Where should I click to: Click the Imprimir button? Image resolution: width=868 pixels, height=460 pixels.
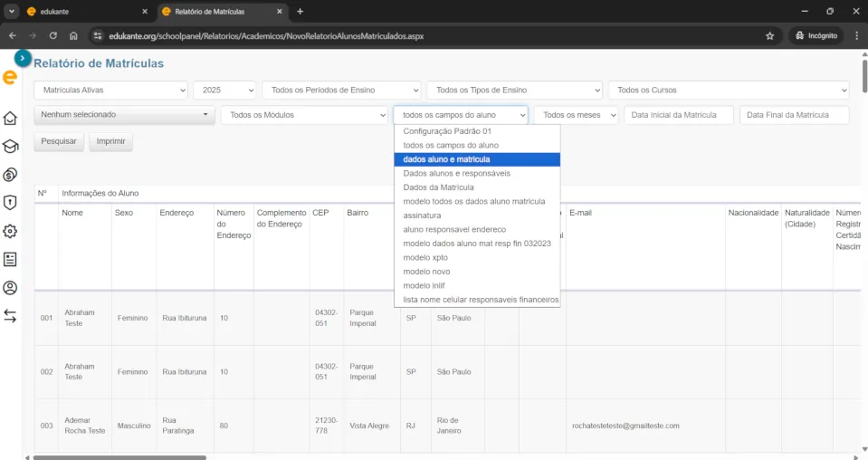[x=110, y=142]
